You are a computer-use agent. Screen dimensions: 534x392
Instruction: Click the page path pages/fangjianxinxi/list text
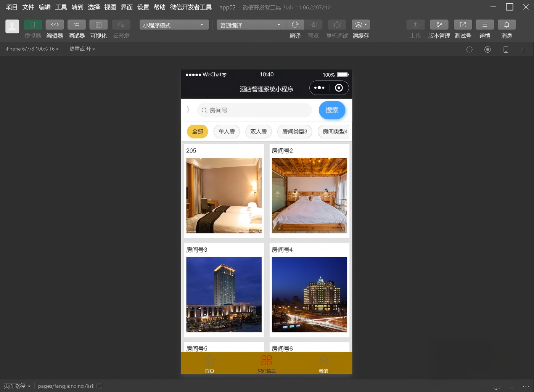(x=66, y=386)
